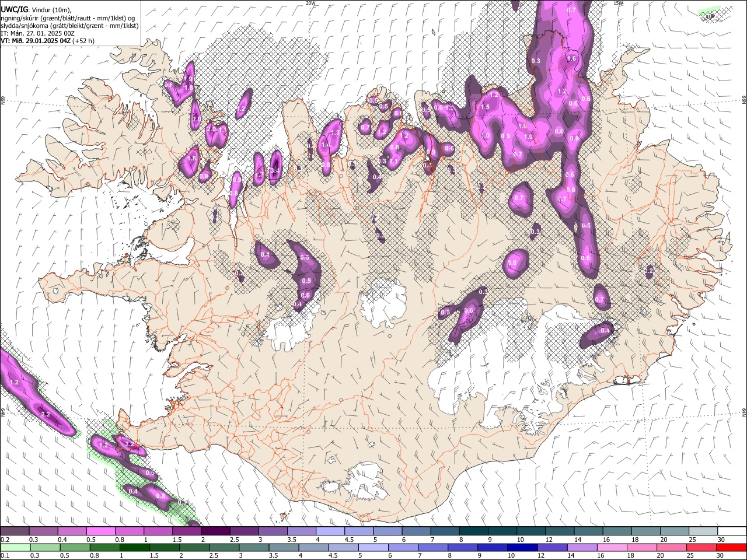Image resolution: width=747 pixels, height=560 pixels.
Task: Pick the snow scale swatch between 1.5 and 2
Action: tap(186, 531)
